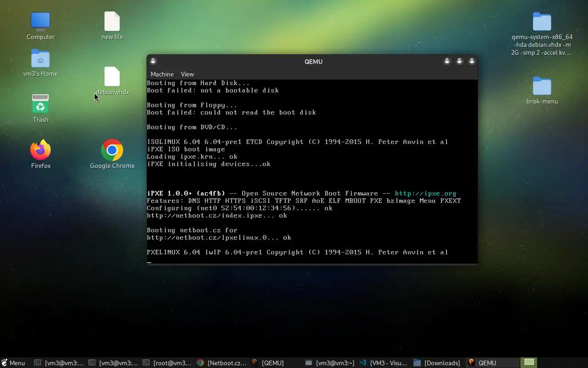Click the active QEMU taskbar entry
The image size is (588, 368).
[x=492, y=363]
